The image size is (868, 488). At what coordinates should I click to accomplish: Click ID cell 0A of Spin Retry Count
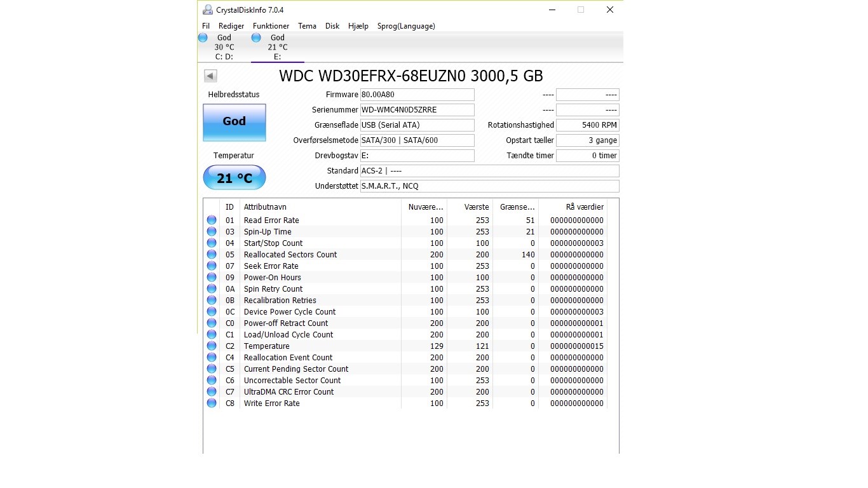230,289
